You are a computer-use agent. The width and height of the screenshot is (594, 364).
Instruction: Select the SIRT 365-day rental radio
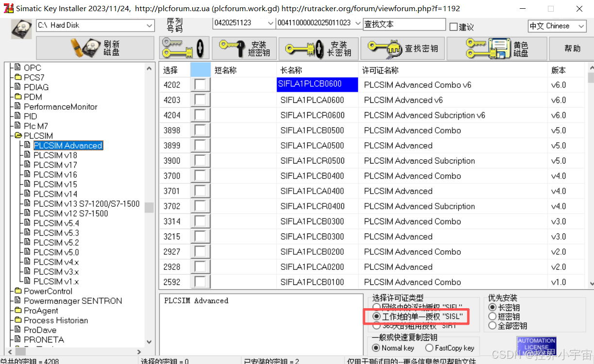click(377, 326)
